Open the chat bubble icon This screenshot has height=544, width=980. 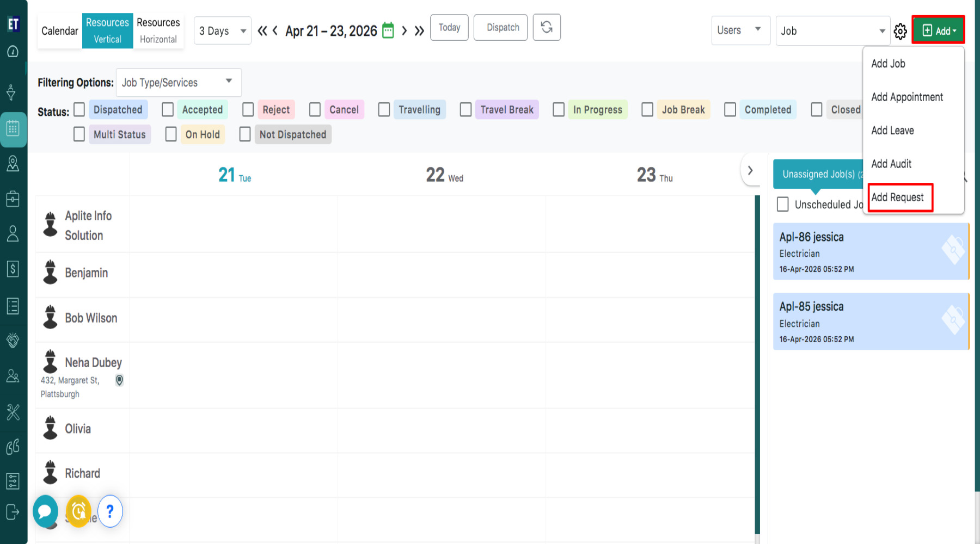[45, 511]
